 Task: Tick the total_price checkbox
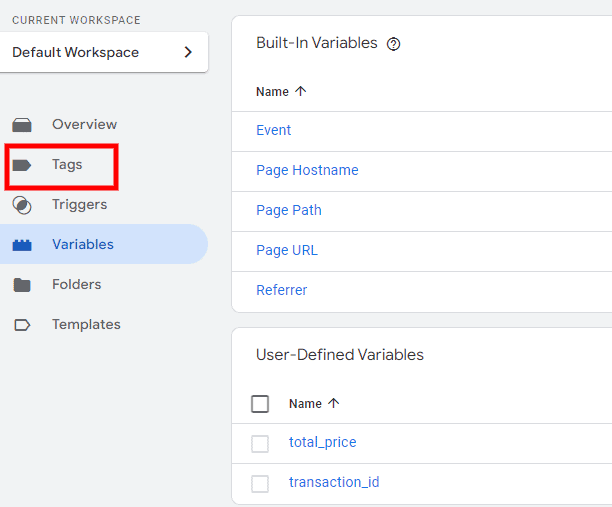pos(260,443)
